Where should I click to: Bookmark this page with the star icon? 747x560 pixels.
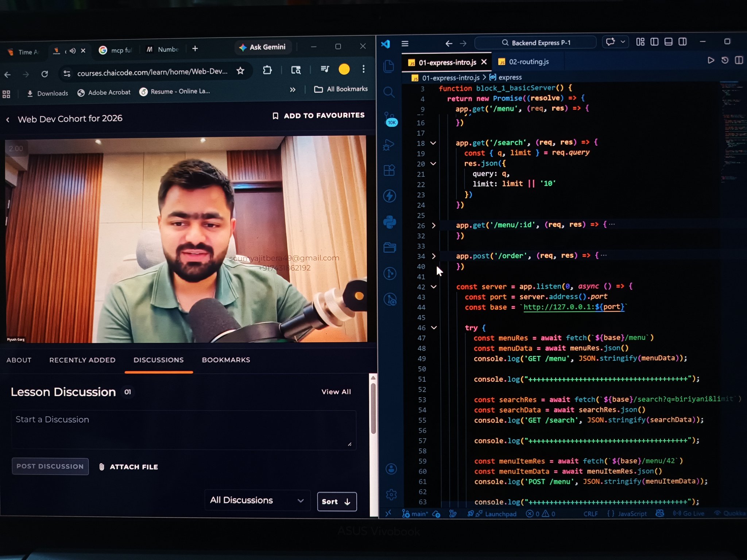click(240, 71)
